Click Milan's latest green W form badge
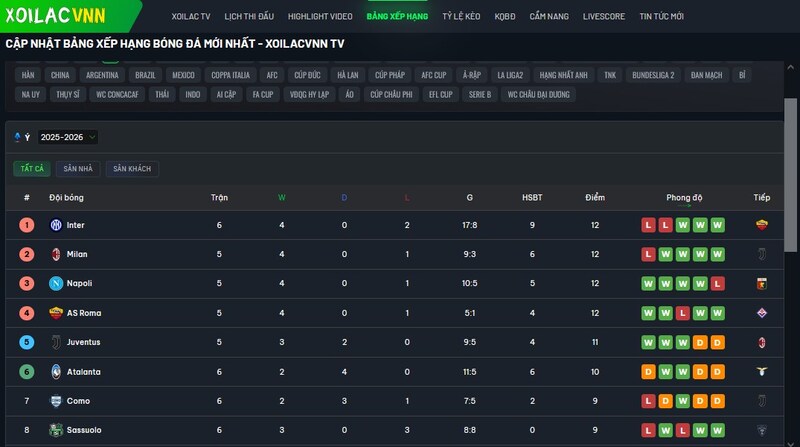This screenshot has width=800, height=447. 717,255
